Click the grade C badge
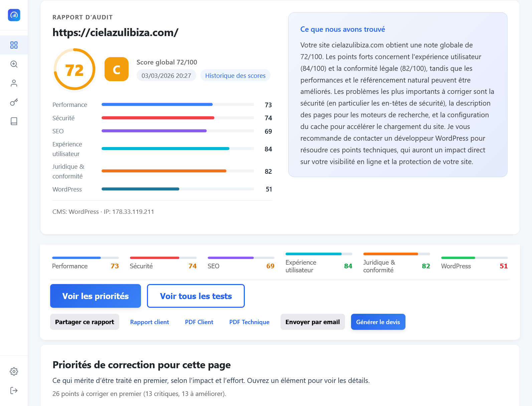This screenshot has width=532, height=406. point(117,69)
